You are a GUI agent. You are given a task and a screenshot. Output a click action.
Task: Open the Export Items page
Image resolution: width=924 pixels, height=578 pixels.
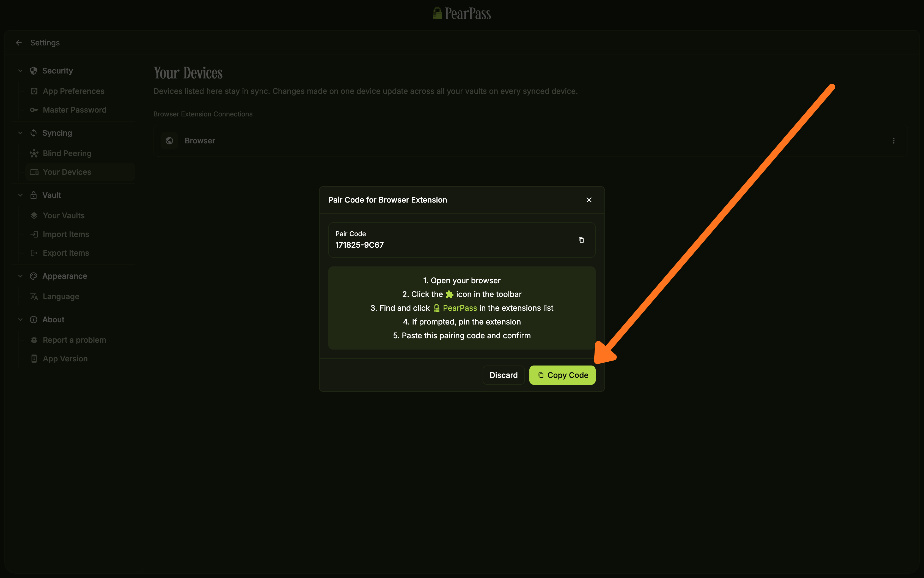pyautogui.click(x=80, y=253)
